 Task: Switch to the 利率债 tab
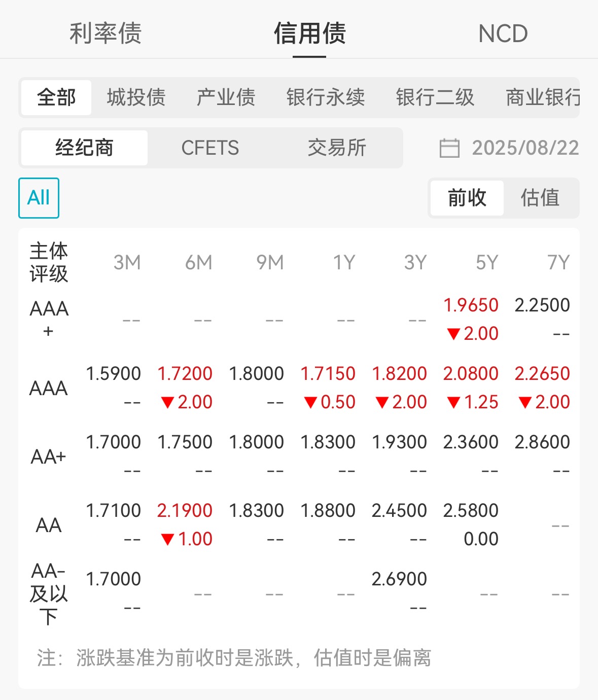pyautogui.click(x=105, y=33)
